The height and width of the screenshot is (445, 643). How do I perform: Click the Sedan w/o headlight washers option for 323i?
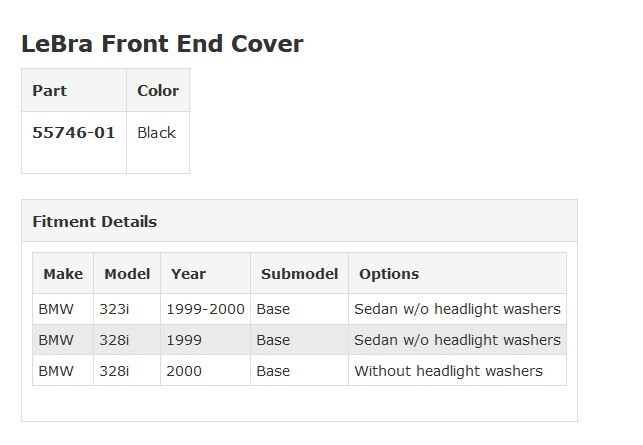click(457, 309)
